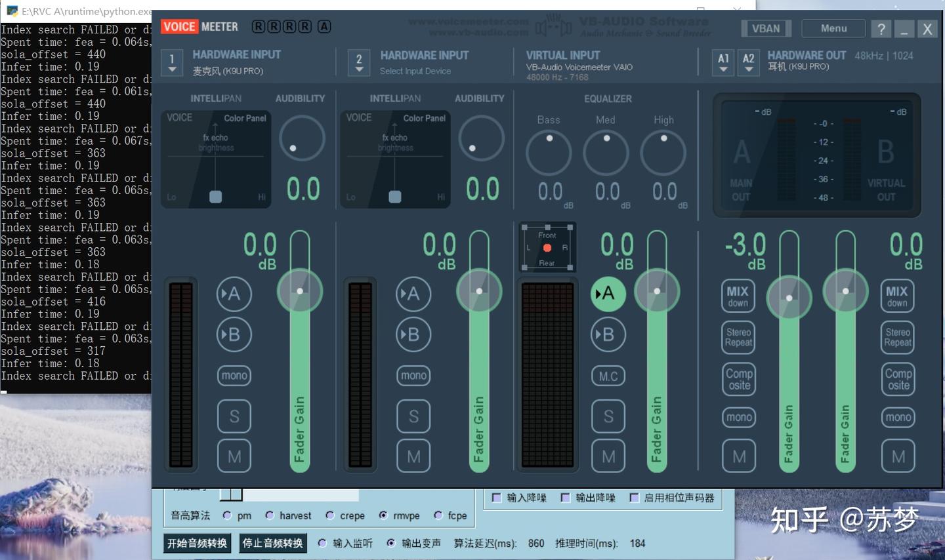This screenshot has width=945, height=560.
Task: Click the Fader Gain knob on Virtual Input
Action: [657, 290]
